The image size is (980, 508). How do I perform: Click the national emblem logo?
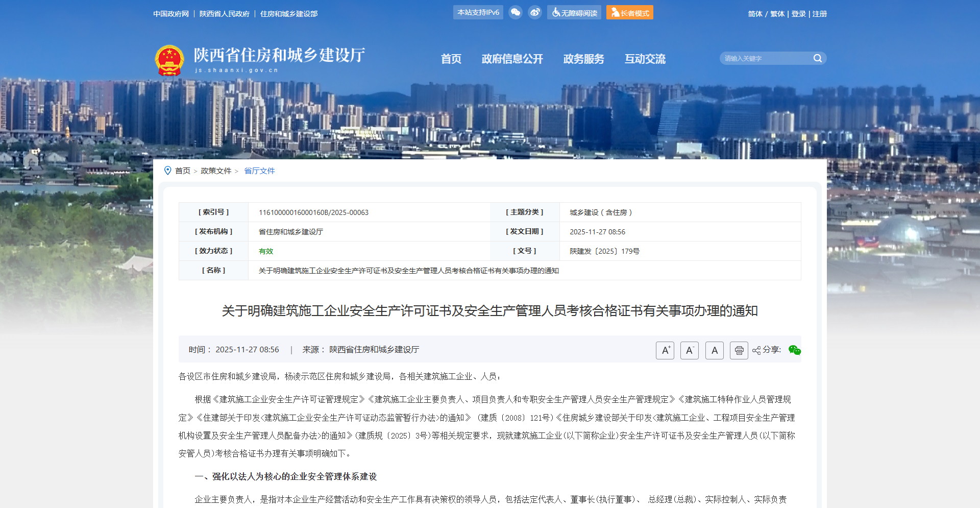(x=169, y=60)
